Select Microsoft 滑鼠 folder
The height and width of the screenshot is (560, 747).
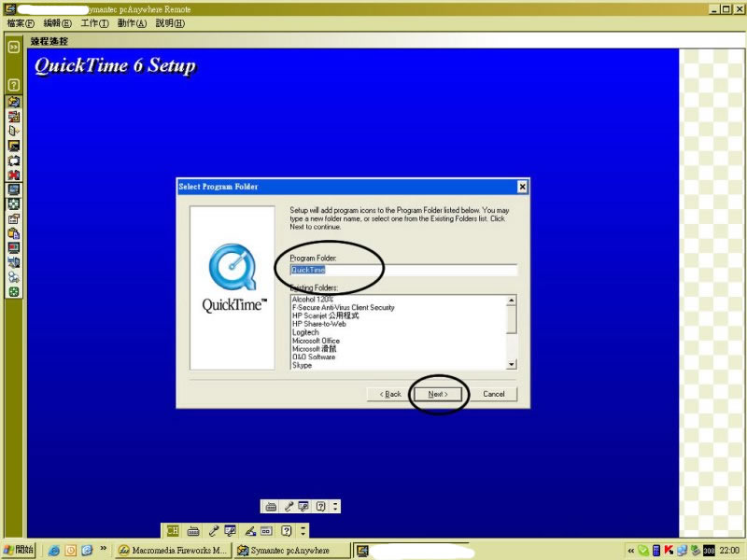click(x=314, y=349)
